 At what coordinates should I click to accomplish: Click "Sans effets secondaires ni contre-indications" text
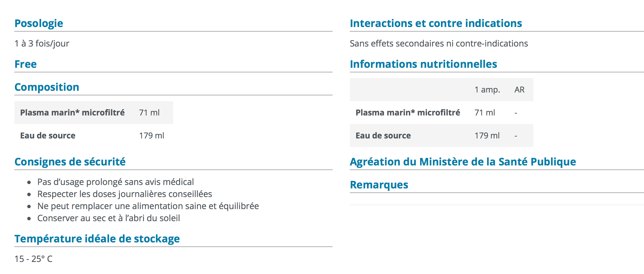(439, 43)
